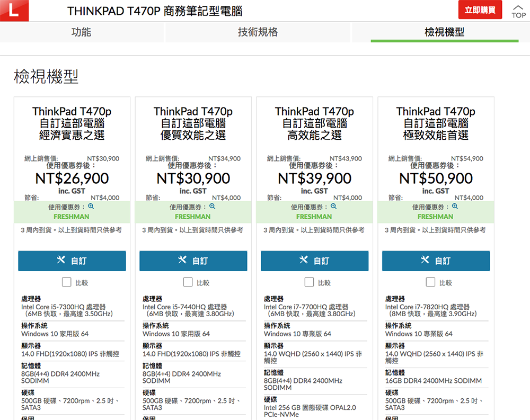This screenshot has height=420, width=530.
Task: Click the original price NT$43,900
Action: pyautogui.click(x=346, y=158)
